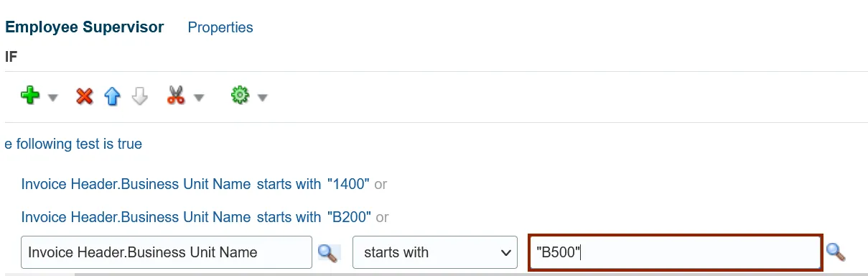Expand the dropdown arrow beside the scissors icon

click(x=199, y=98)
